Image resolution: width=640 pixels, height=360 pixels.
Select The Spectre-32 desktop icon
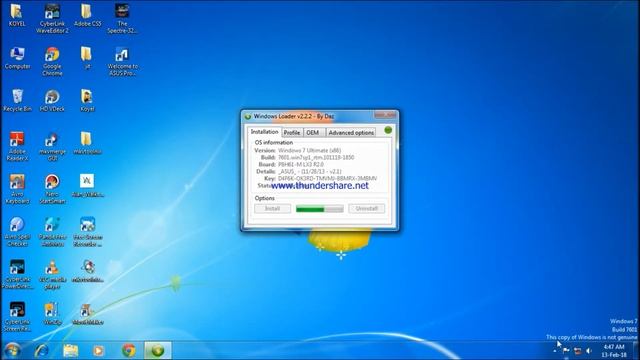(x=122, y=19)
